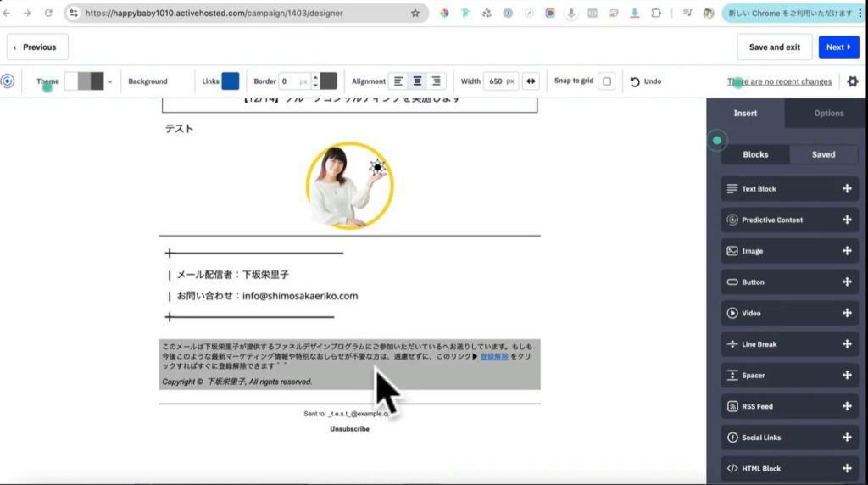Screen dimensions: 868x485
Task: Increase border size with stepper arrows
Action: (315, 78)
